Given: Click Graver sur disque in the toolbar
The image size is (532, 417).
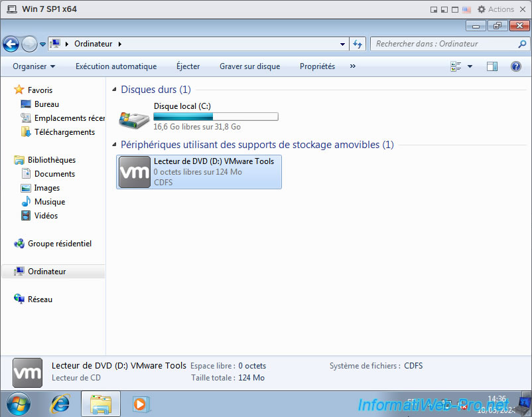Looking at the screenshot, I should tap(249, 66).
